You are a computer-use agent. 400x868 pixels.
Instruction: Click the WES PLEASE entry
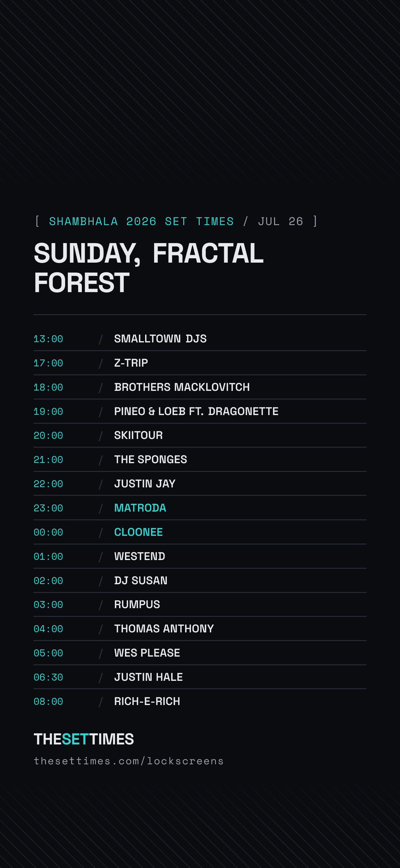(200, 653)
